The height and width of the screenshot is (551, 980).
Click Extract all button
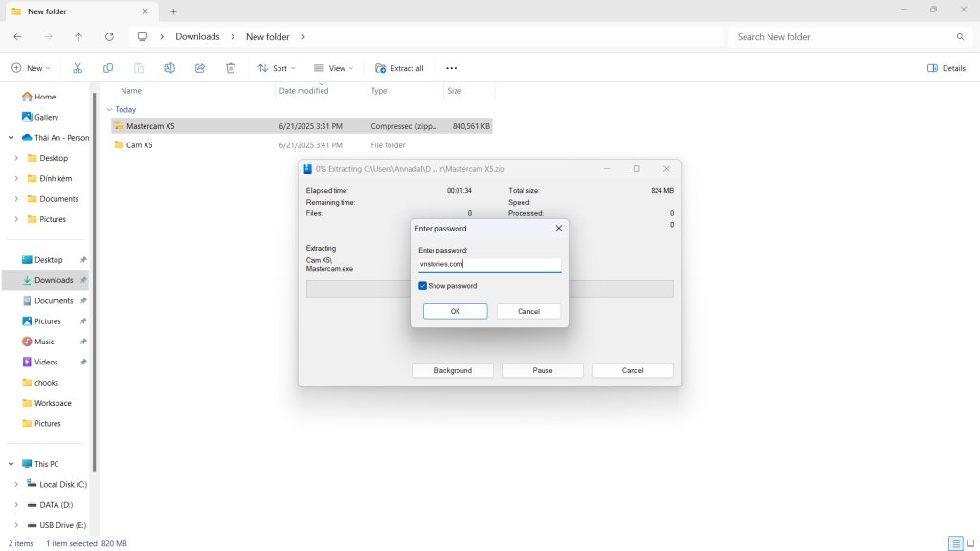[399, 68]
